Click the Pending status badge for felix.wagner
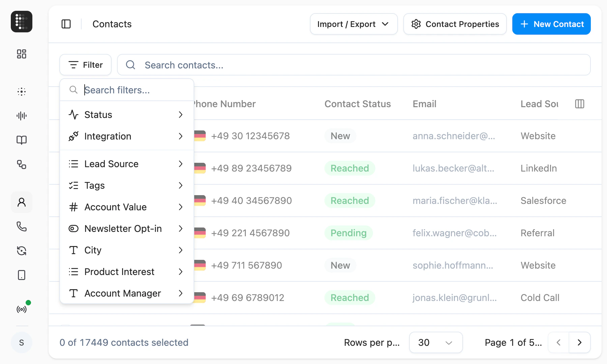The height and width of the screenshot is (364, 607). tap(348, 233)
